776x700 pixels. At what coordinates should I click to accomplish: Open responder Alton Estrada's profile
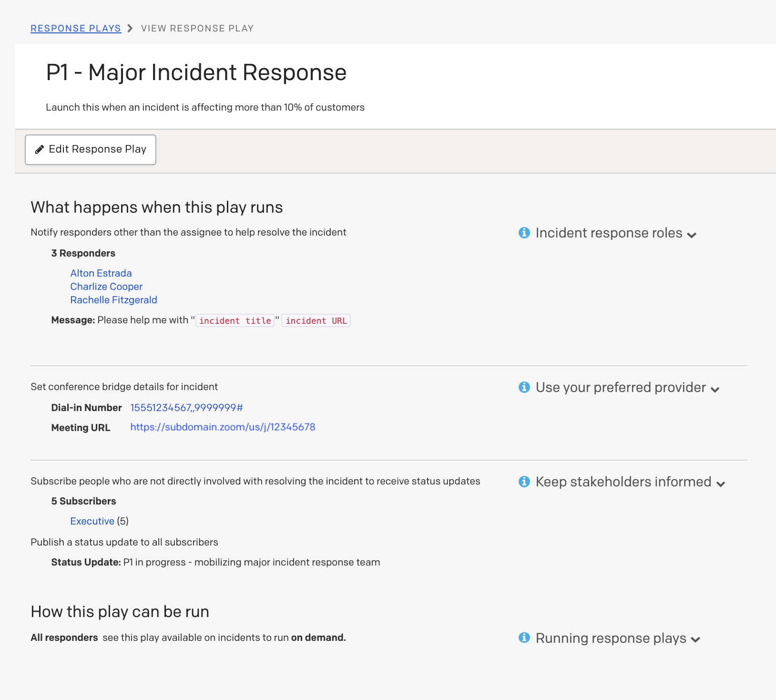[101, 273]
